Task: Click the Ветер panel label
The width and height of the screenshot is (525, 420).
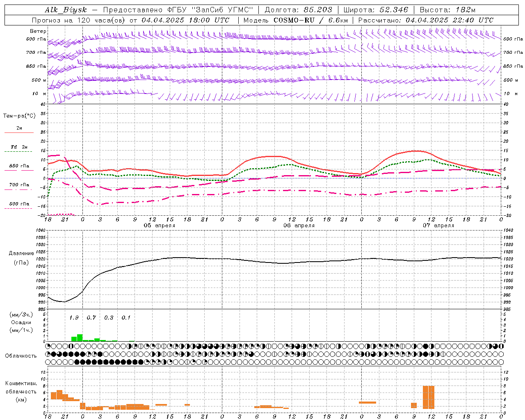Action: click(x=38, y=31)
